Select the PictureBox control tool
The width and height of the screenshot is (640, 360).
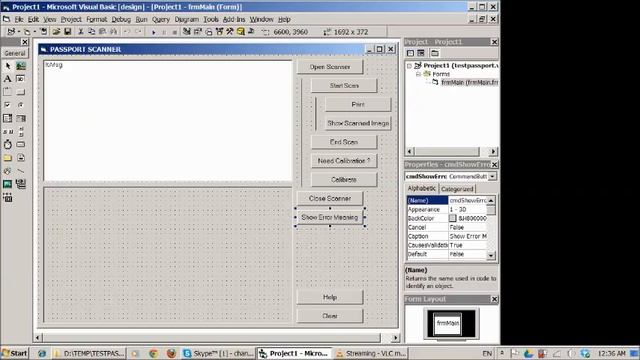click(21, 66)
